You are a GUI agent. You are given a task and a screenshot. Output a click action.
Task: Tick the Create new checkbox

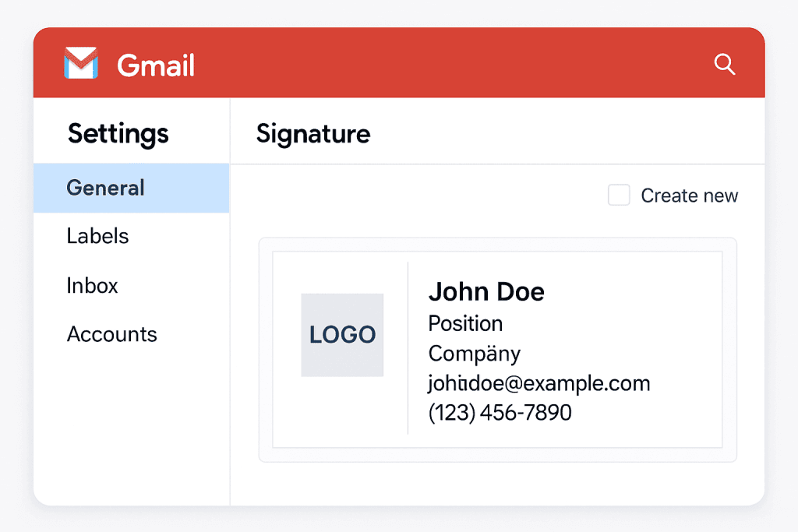pyautogui.click(x=619, y=196)
